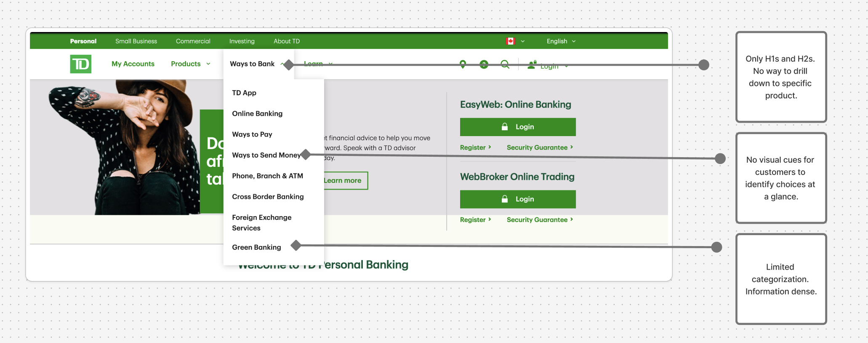Image resolution: width=868 pixels, height=343 pixels.
Task: Open the English language dropdown
Action: pyautogui.click(x=561, y=41)
